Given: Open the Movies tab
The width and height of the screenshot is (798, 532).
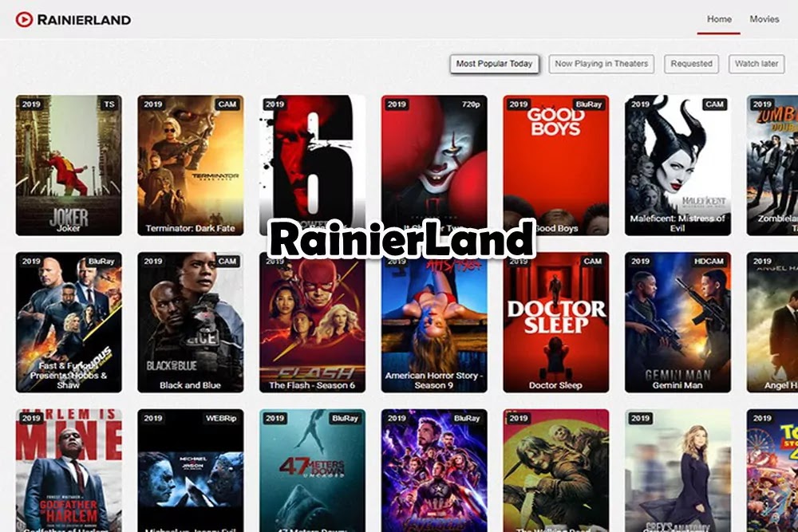Looking at the screenshot, I should [764, 19].
